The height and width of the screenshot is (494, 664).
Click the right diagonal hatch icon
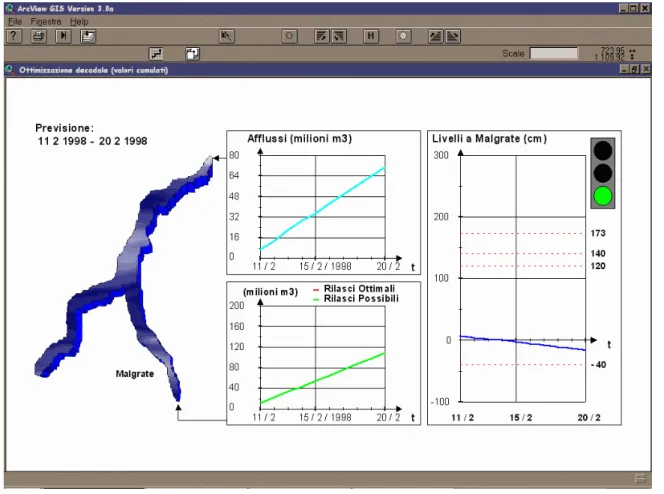tap(338, 36)
